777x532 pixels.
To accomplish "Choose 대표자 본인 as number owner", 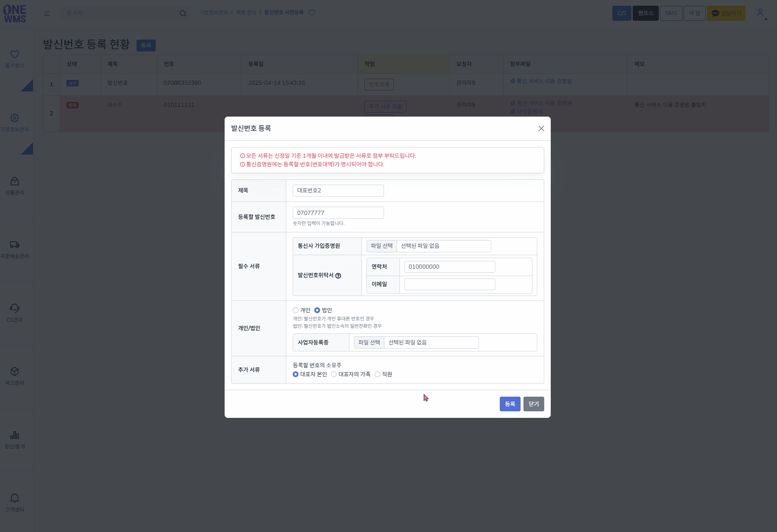I will 296,374.
